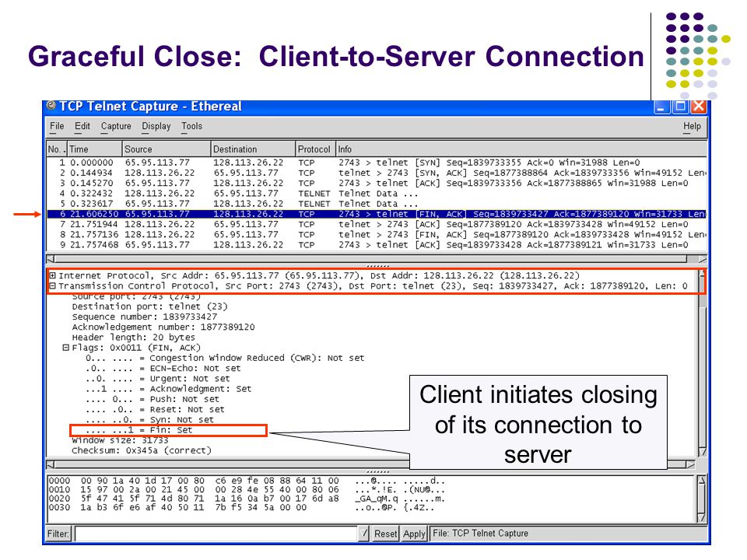Click the Apply filter button

[x=414, y=534]
